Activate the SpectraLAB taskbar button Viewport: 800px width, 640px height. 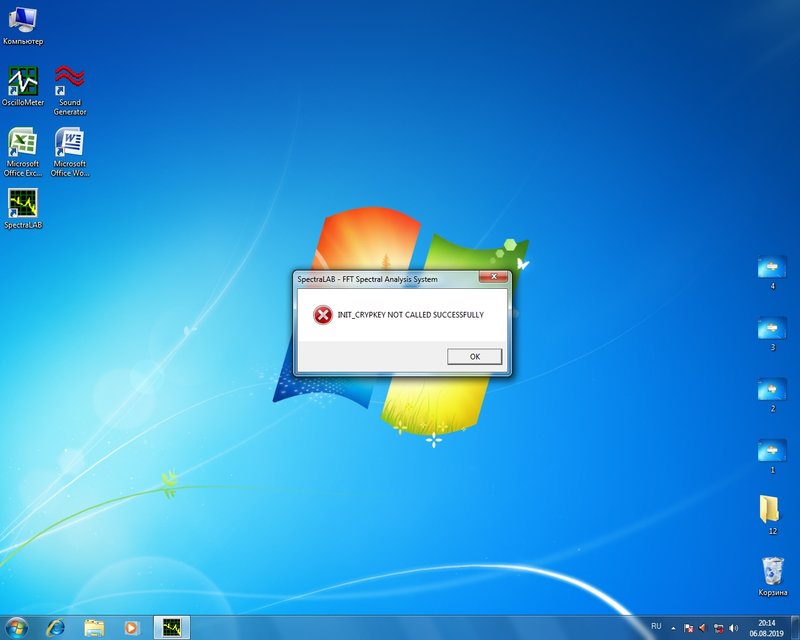pyautogui.click(x=172, y=627)
